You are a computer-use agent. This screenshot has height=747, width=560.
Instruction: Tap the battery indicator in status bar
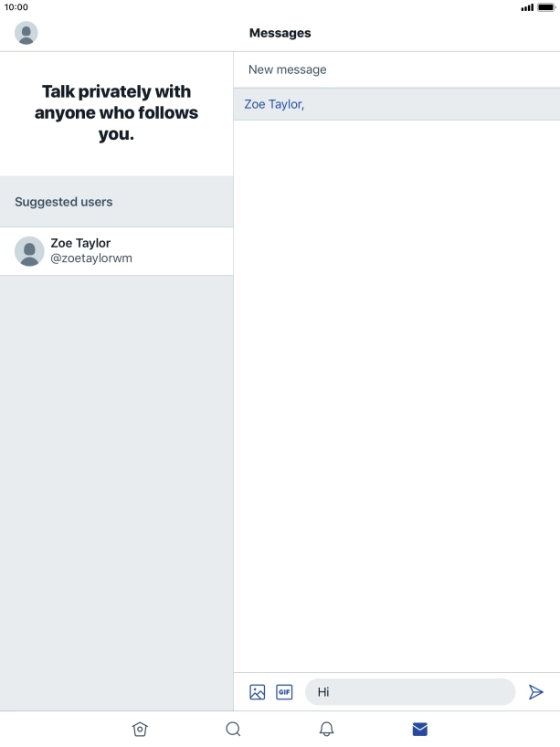pos(546,7)
